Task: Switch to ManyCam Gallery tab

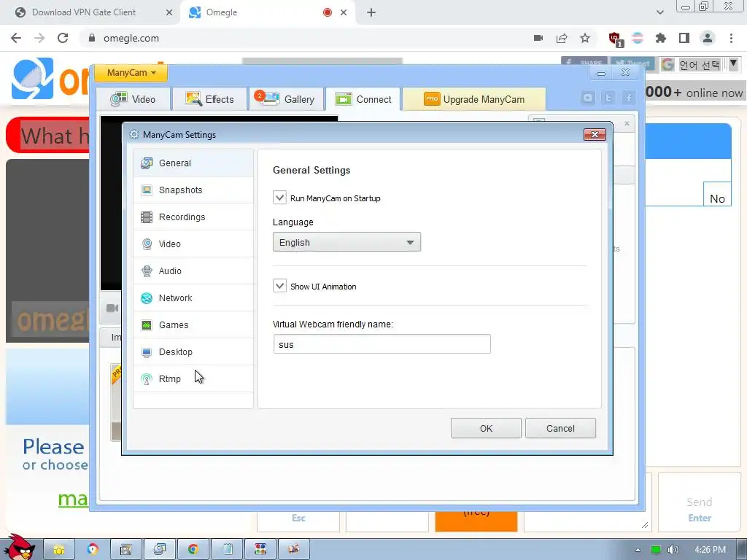Action: (x=286, y=99)
